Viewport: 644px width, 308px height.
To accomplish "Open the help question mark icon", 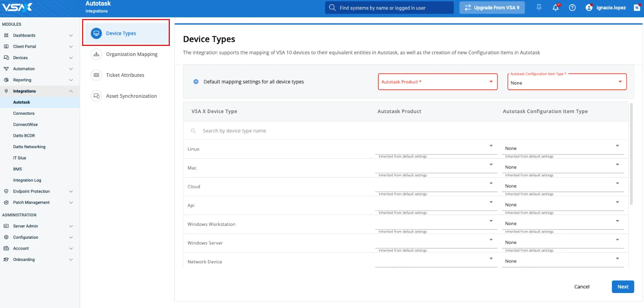I will (572, 8).
